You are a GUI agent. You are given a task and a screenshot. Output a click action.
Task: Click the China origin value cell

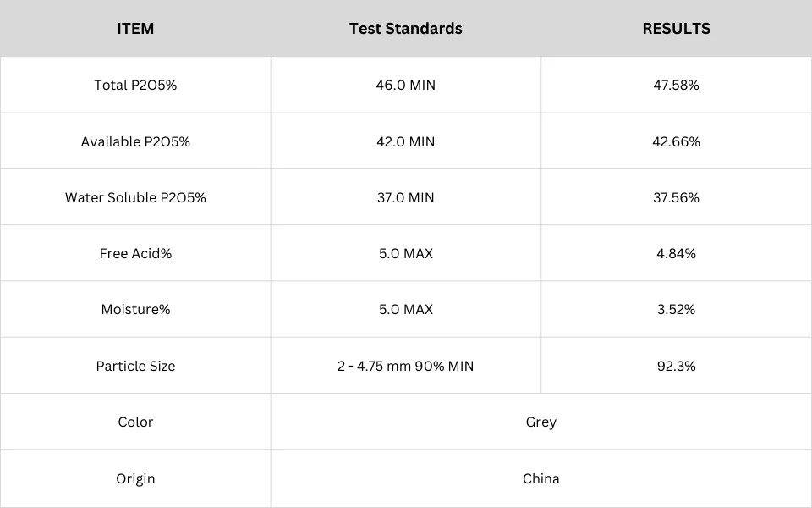pyautogui.click(x=541, y=478)
